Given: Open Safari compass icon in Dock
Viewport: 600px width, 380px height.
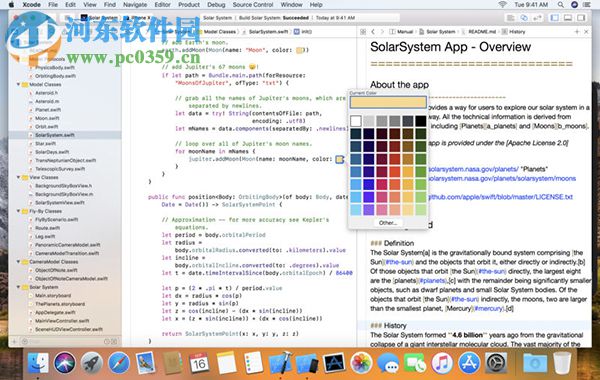Looking at the screenshot, I should [119, 363].
